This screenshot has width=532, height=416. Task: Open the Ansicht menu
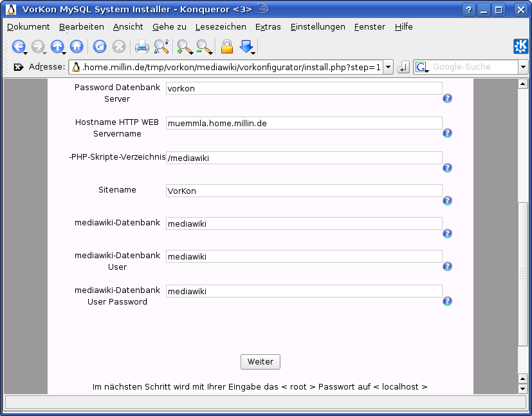tap(128, 27)
